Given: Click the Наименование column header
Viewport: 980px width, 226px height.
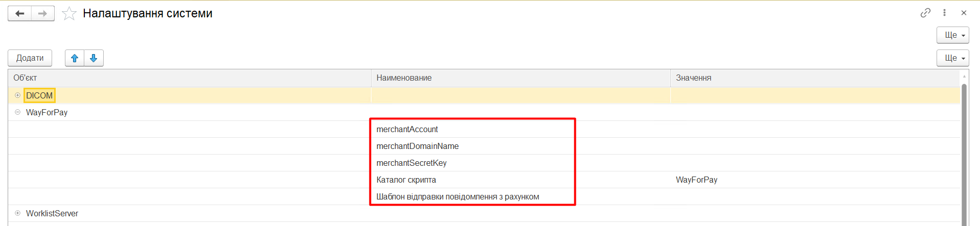Looking at the screenshot, I should [404, 78].
